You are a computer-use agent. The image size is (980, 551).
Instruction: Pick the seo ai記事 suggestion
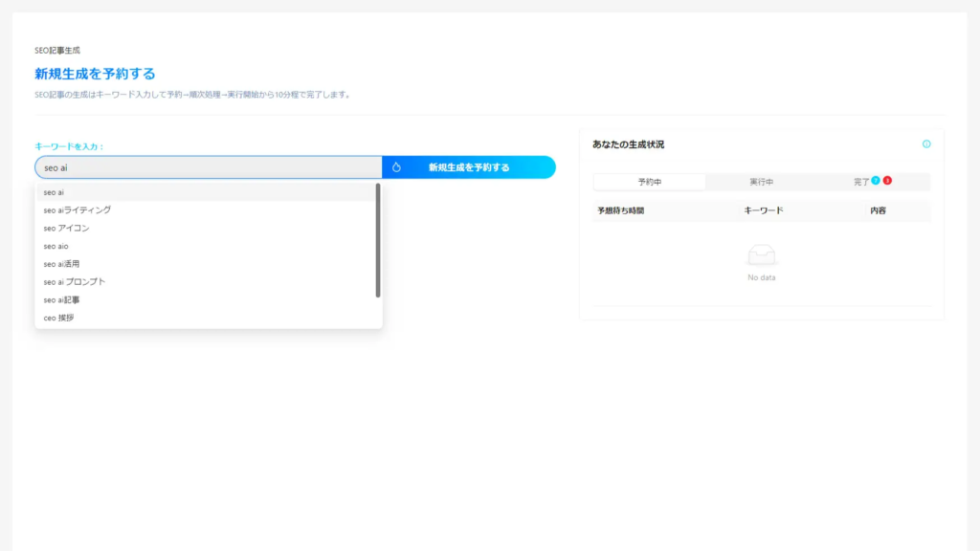point(207,299)
